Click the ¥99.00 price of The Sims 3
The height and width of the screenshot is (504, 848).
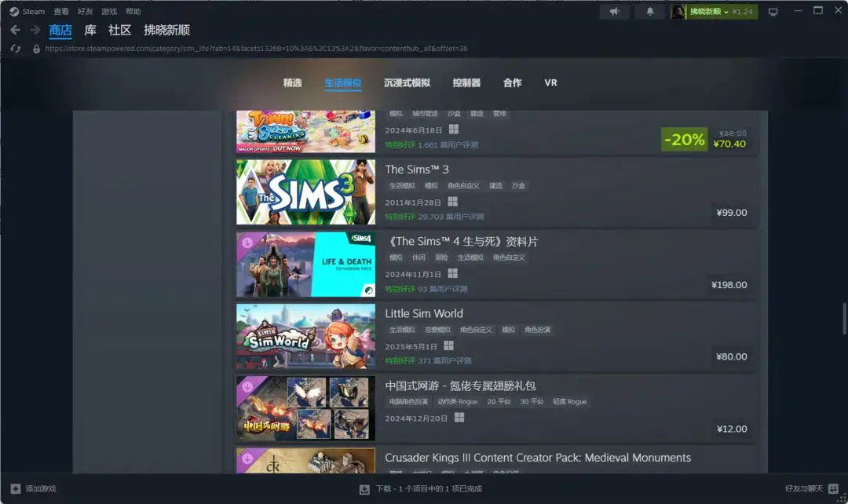732,213
